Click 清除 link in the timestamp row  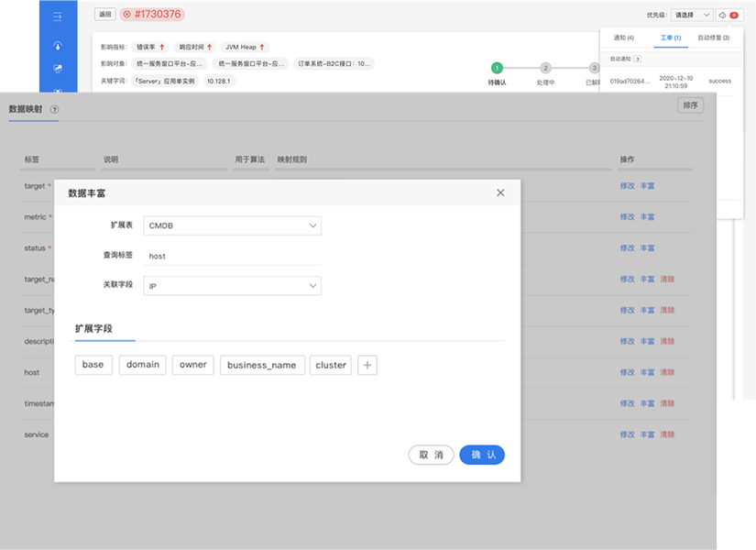[667, 403]
